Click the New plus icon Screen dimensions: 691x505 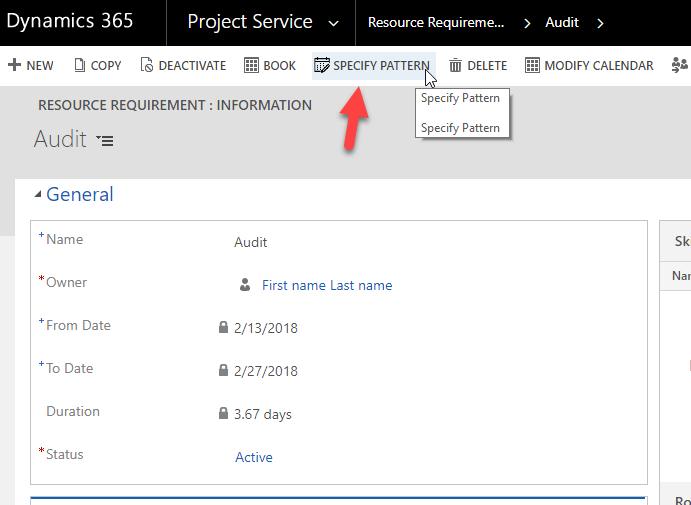[14, 65]
